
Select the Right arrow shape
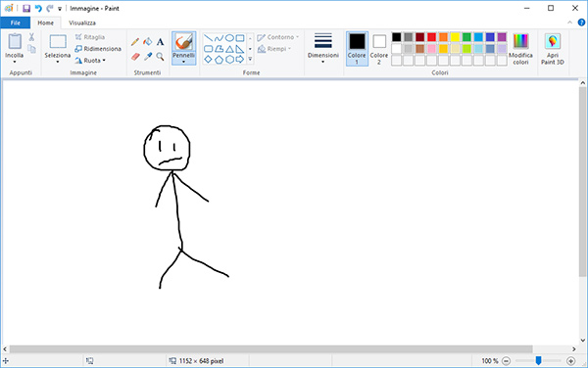tap(240, 59)
